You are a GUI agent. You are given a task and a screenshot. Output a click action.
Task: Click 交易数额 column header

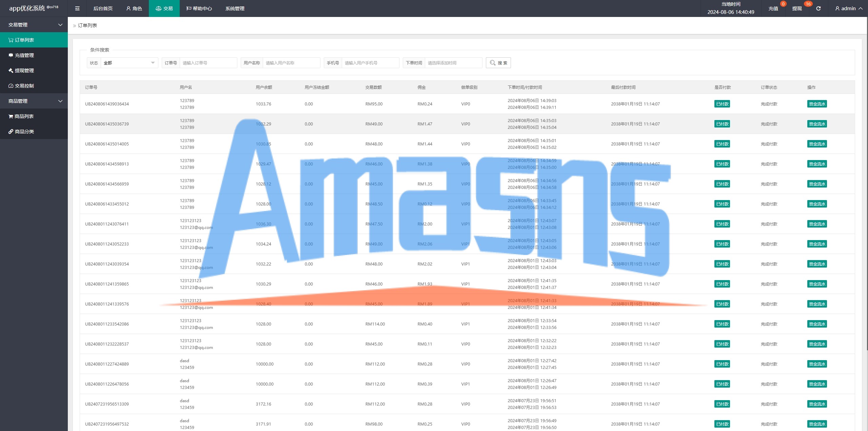click(373, 87)
